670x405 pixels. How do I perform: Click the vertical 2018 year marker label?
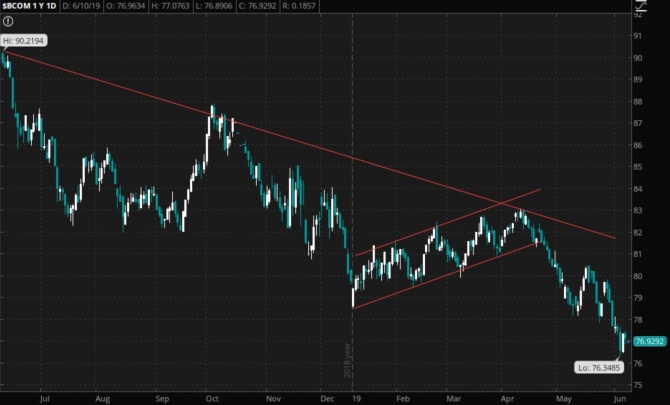347,360
